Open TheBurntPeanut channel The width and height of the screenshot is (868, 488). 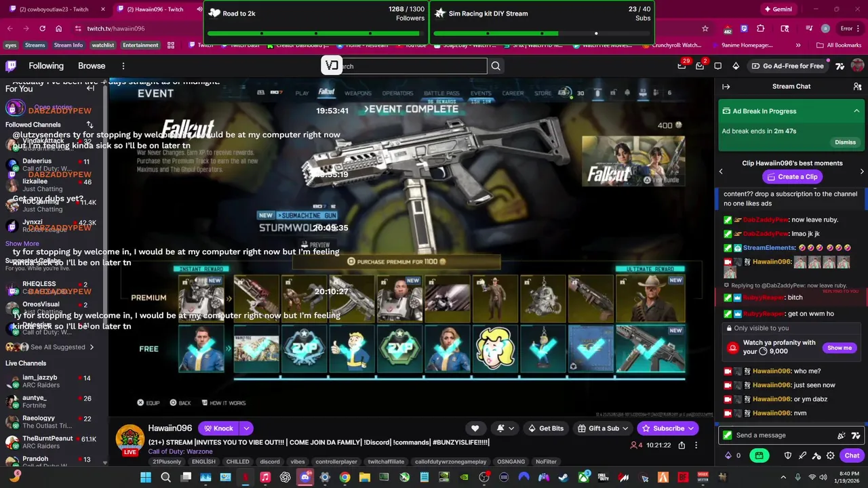pyautogui.click(x=51, y=442)
